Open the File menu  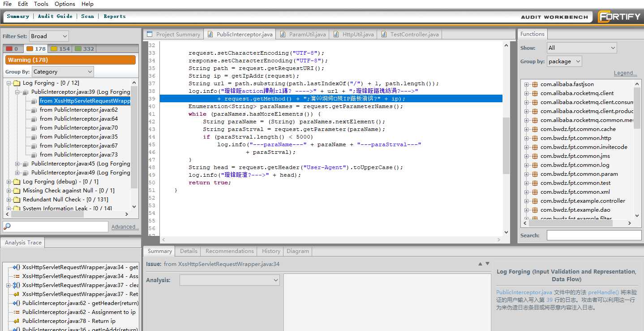click(7, 4)
